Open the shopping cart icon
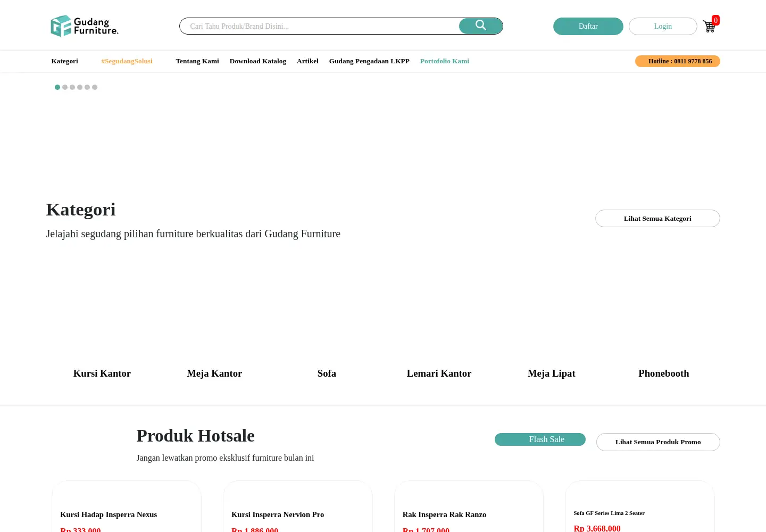 pyautogui.click(x=709, y=27)
